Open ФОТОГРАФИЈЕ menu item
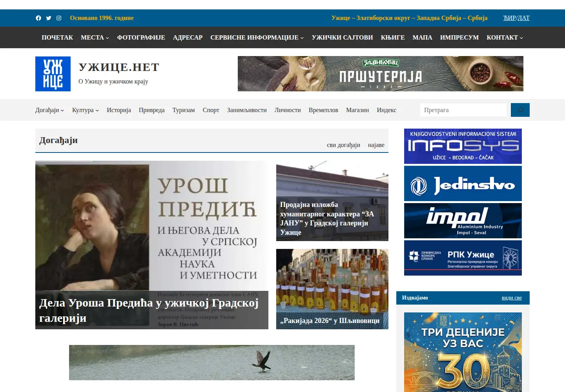Screen dimensions: 565x392 (x=141, y=38)
